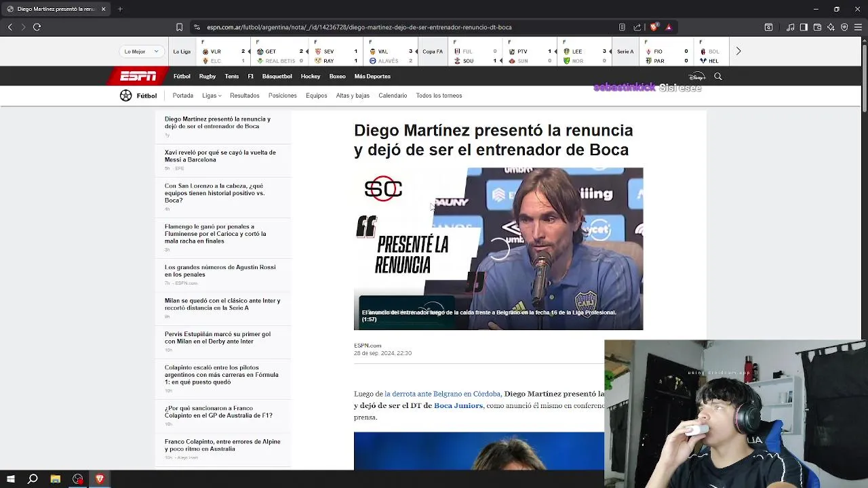Open the Boxeo menu item
The height and width of the screenshot is (488, 868).
[x=337, y=77]
